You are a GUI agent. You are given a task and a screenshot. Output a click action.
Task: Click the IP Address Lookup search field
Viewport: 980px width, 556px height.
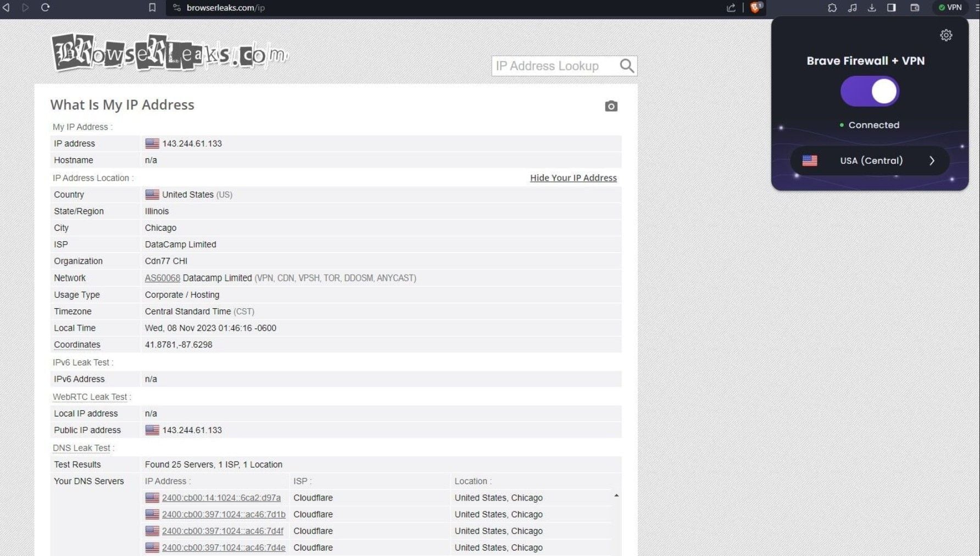555,66
